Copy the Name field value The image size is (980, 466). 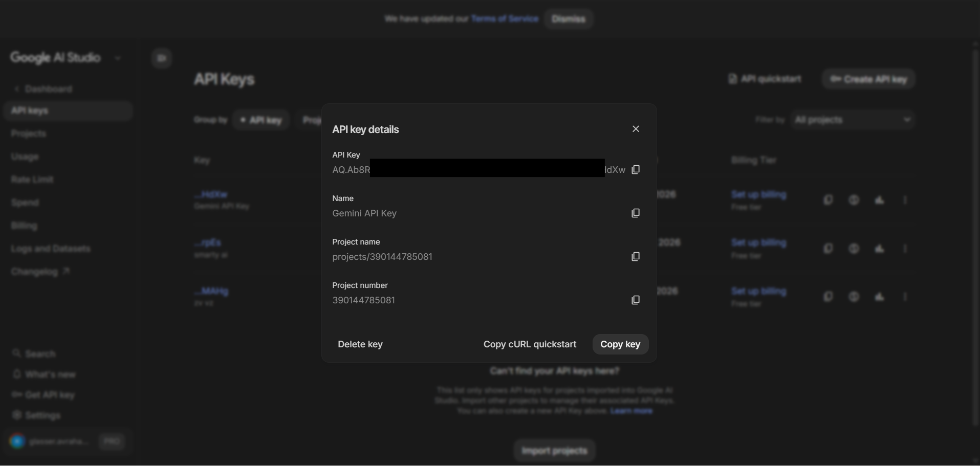pos(636,213)
